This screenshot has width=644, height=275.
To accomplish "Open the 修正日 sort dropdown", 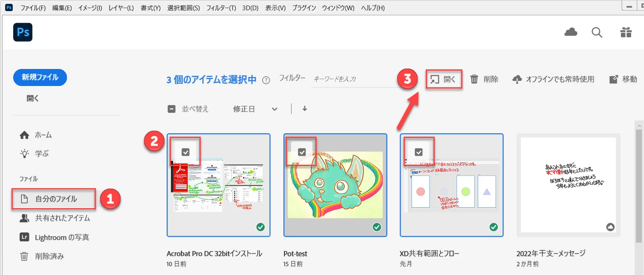I will (255, 109).
